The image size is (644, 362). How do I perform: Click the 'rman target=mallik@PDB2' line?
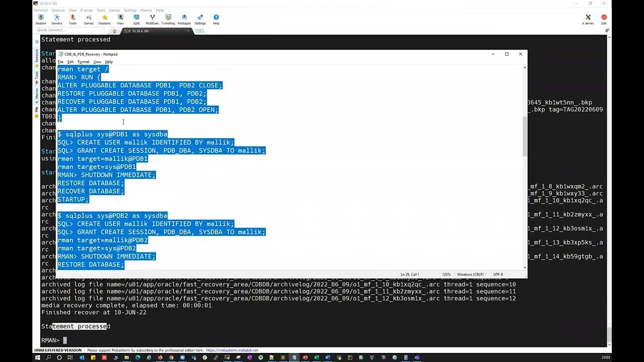click(x=103, y=240)
